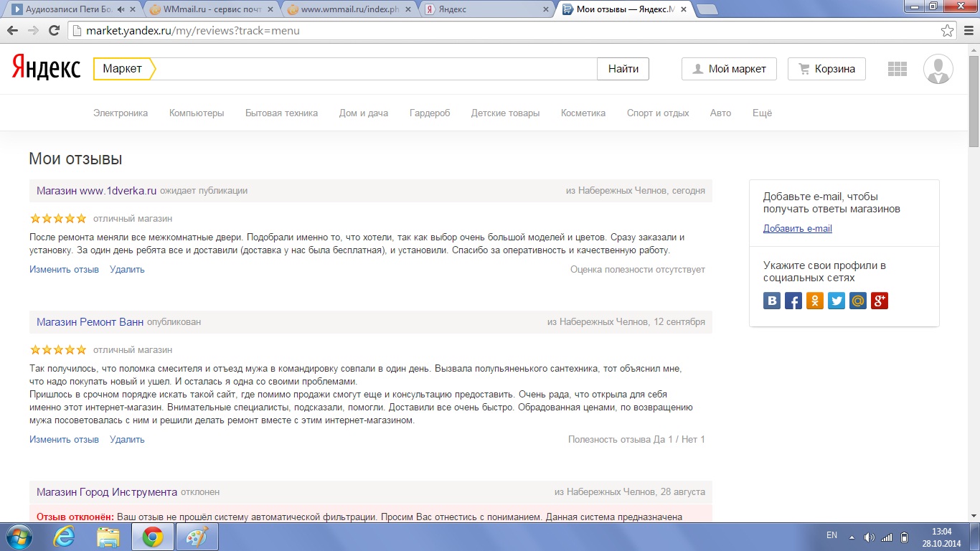Open the Гардероб category
The width and height of the screenshot is (980, 551).
point(430,113)
